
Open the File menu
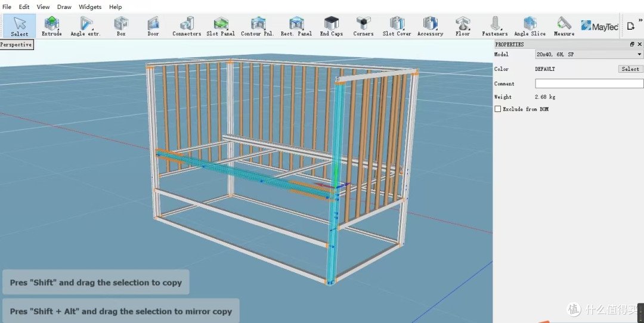7,7
